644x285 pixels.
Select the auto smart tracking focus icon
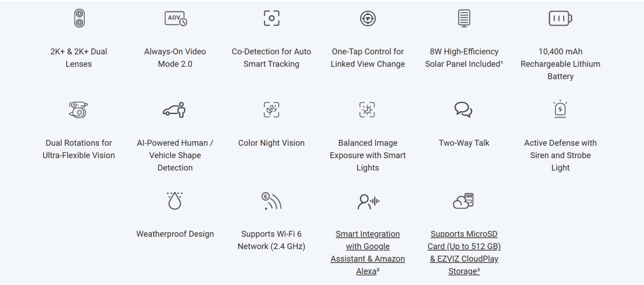pos(271,18)
